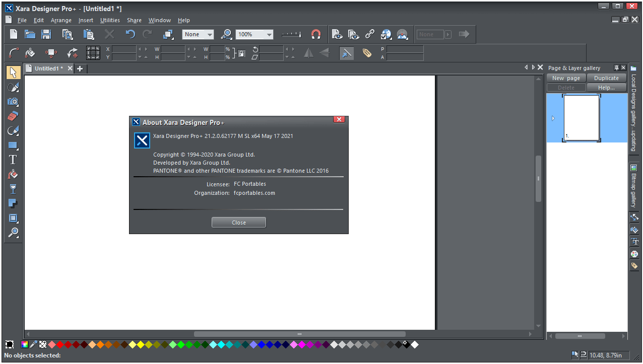Select the Selector arrow tool
The height and width of the screenshot is (364, 643).
(14, 72)
